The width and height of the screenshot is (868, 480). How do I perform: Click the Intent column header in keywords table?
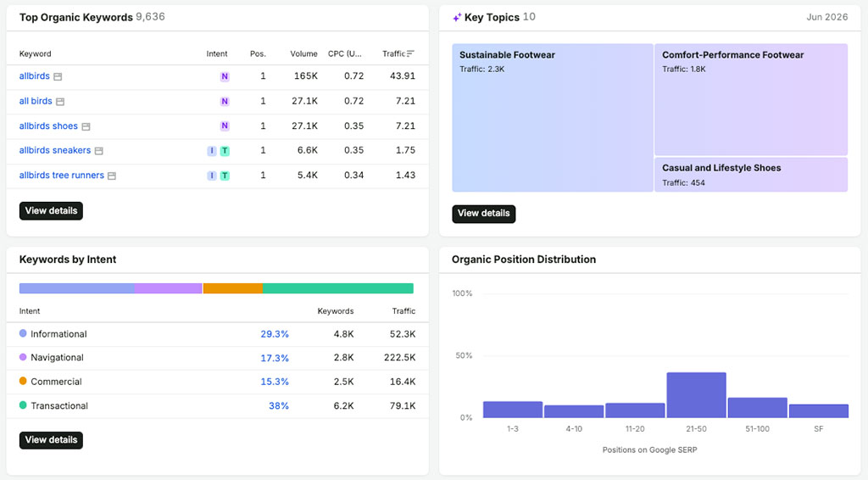pos(217,53)
